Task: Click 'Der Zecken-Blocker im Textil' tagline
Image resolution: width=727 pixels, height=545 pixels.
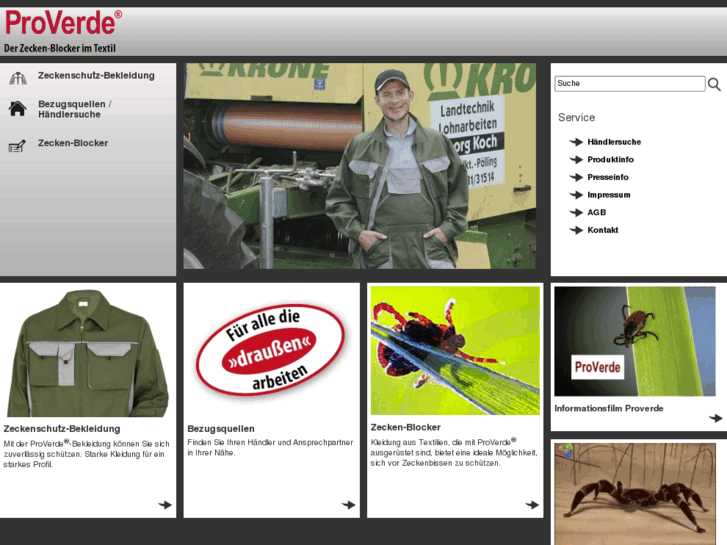Action: pyautogui.click(x=60, y=48)
